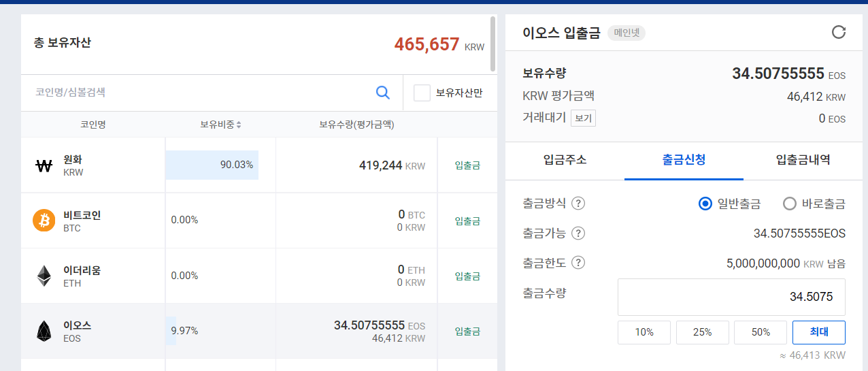Click the 원화 KRW coin name

point(73,165)
